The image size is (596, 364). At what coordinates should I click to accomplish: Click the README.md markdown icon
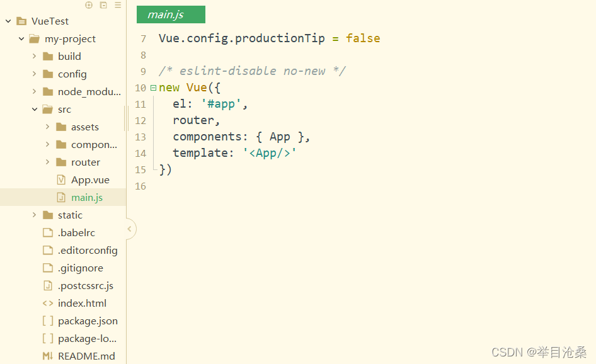48,356
